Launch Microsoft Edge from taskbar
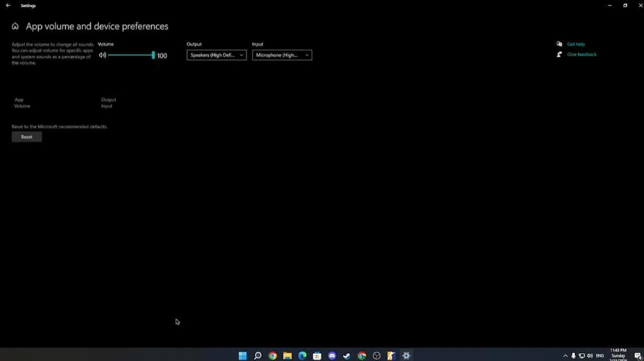Viewport: 644px width, 361px height. [302, 356]
